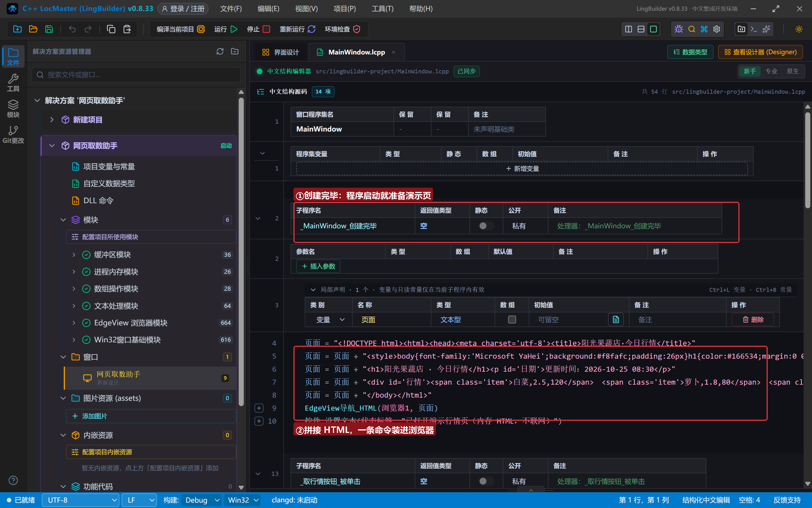Click 查看设计器 (Designer) button

(x=760, y=52)
